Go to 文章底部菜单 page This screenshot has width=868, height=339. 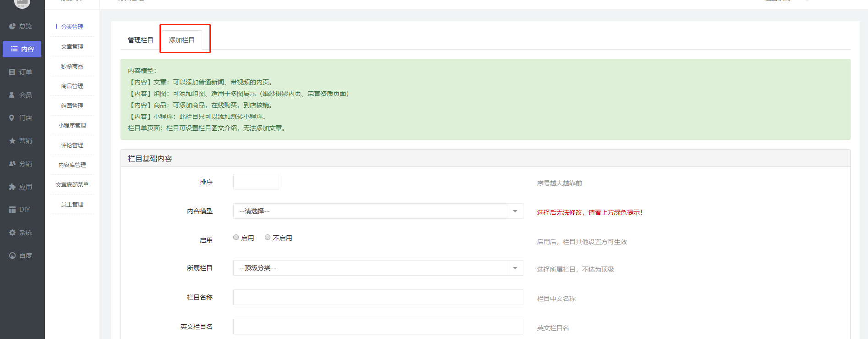click(x=72, y=185)
